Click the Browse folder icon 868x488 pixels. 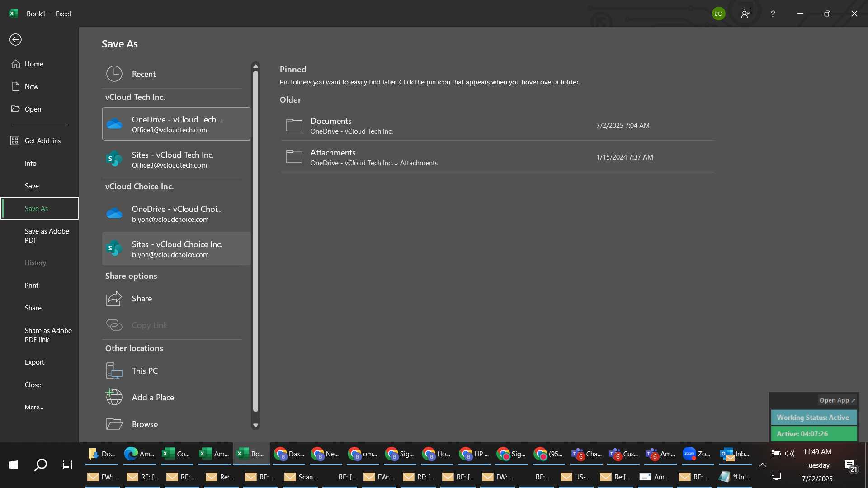coord(114,424)
